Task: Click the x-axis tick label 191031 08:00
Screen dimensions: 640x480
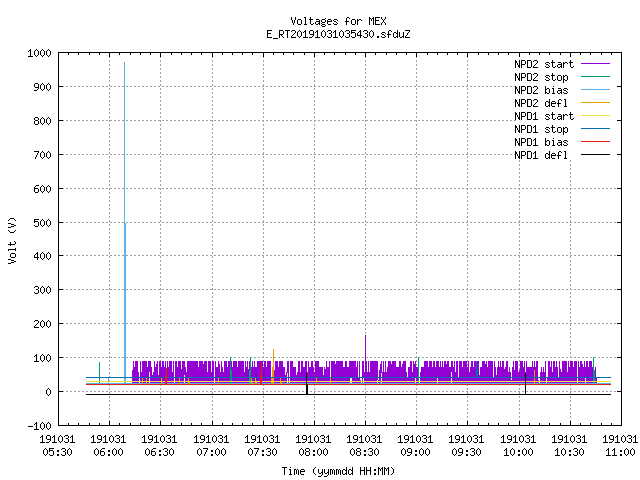Action: (313, 445)
